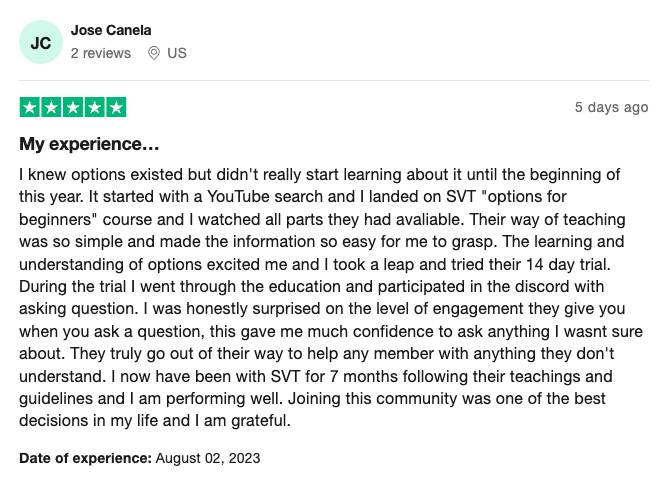Click the "5 days ago" timestamp
The height and width of the screenshot is (477, 669).
pyautogui.click(x=611, y=107)
